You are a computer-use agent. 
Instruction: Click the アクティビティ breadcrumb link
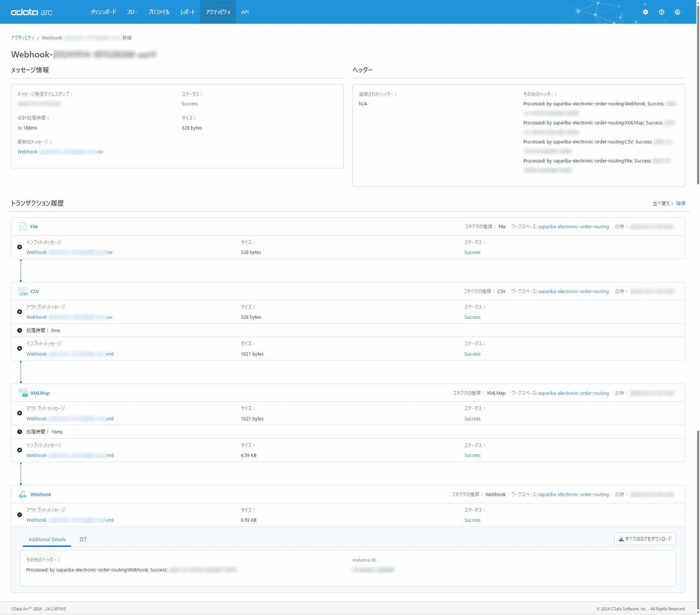click(x=22, y=38)
